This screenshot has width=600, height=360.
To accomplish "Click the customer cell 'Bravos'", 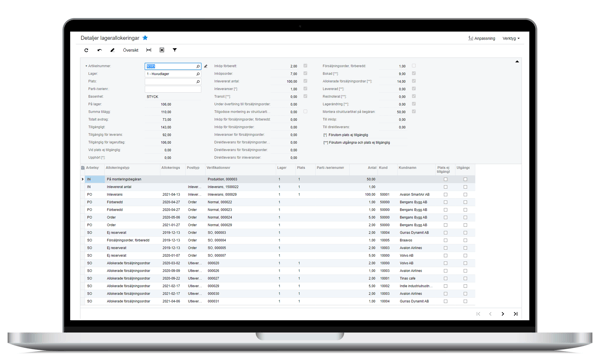I will click(406, 240).
